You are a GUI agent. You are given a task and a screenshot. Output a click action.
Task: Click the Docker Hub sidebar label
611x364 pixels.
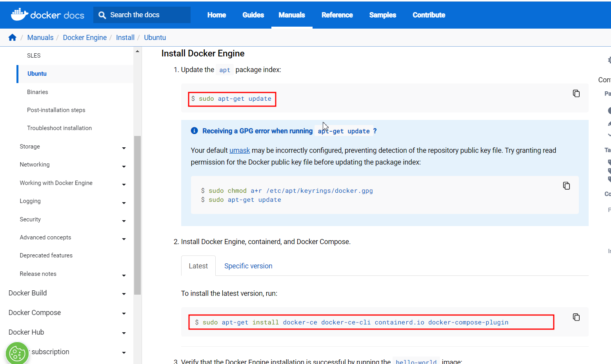coord(26,332)
